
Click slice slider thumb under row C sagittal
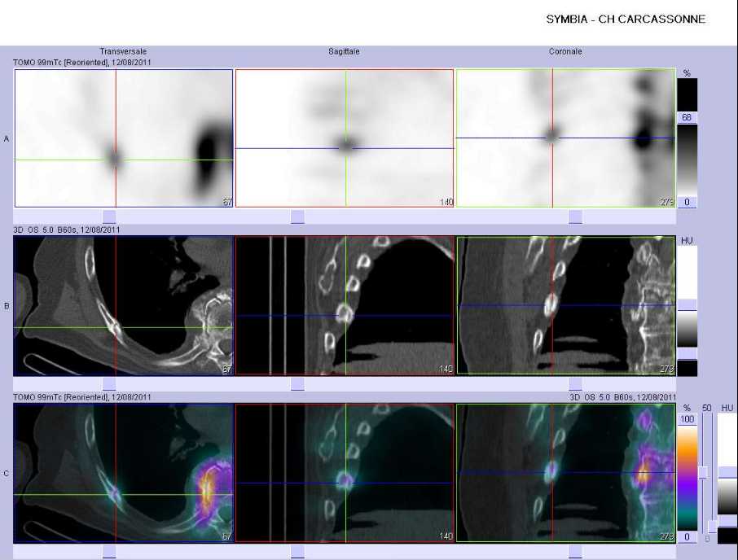(297, 552)
